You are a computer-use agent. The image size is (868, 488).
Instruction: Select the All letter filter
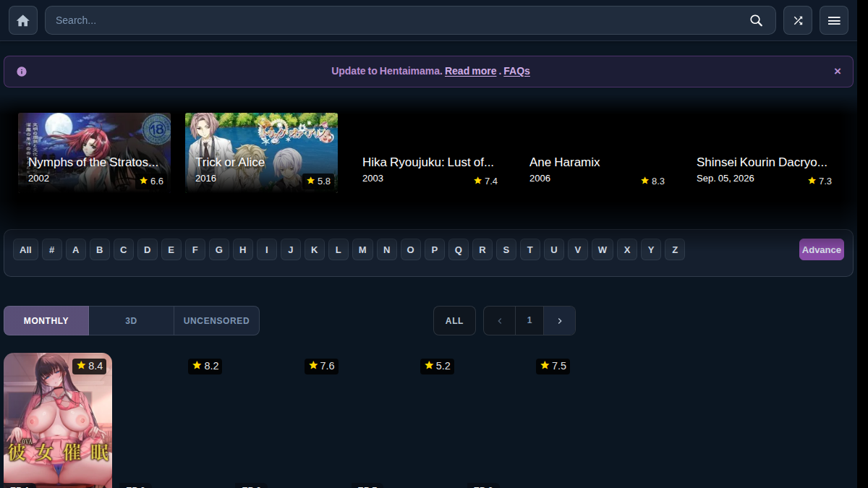[x=25, y=249]
